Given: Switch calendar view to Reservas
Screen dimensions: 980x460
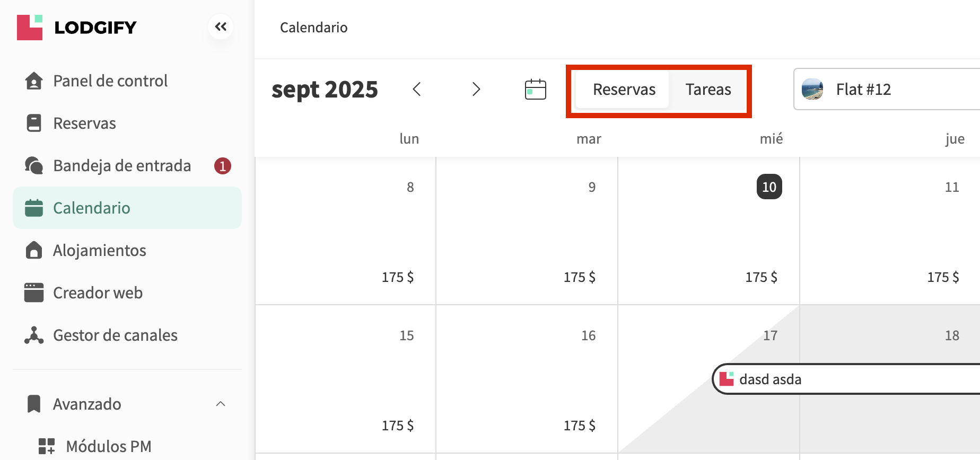Looking at the screenshot, I should coord(624,90).
